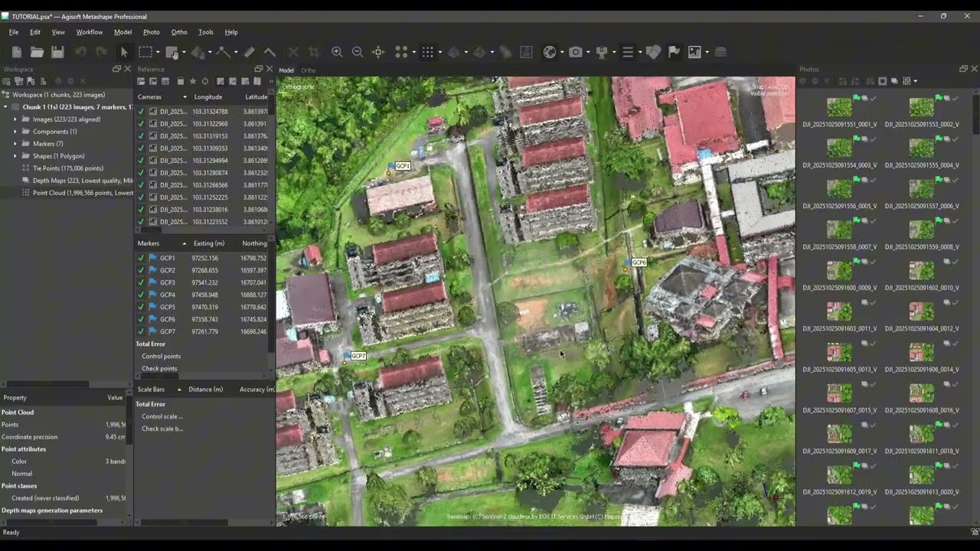Click Update Transform refresh icon
980x551 pixels.
tap(204, 81)
